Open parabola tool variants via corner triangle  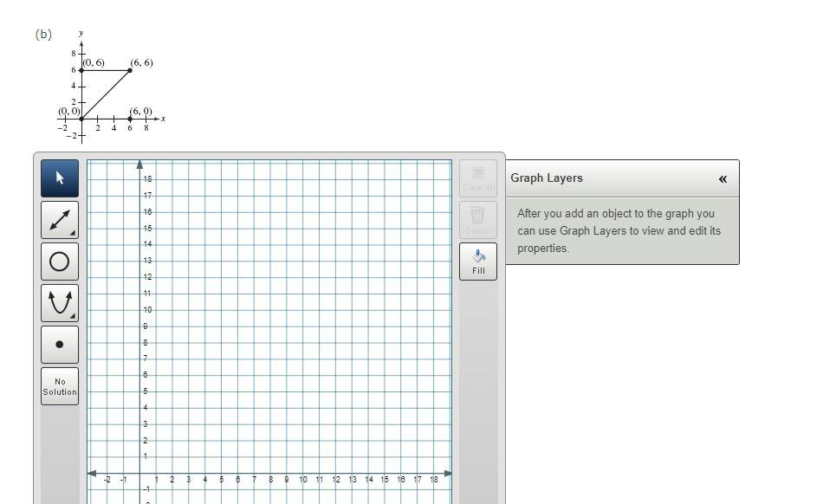pyautogui.click(x=73, y=316)
